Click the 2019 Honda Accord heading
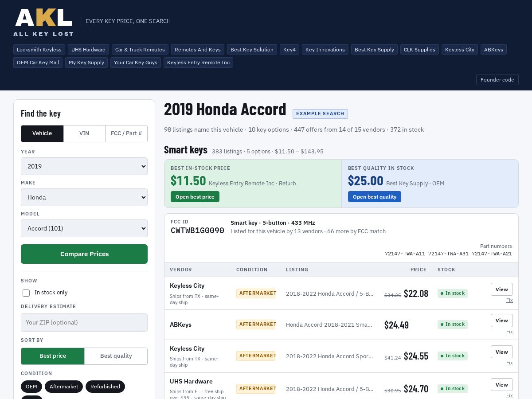Screen dimensions: 532x399 [225, 110]
